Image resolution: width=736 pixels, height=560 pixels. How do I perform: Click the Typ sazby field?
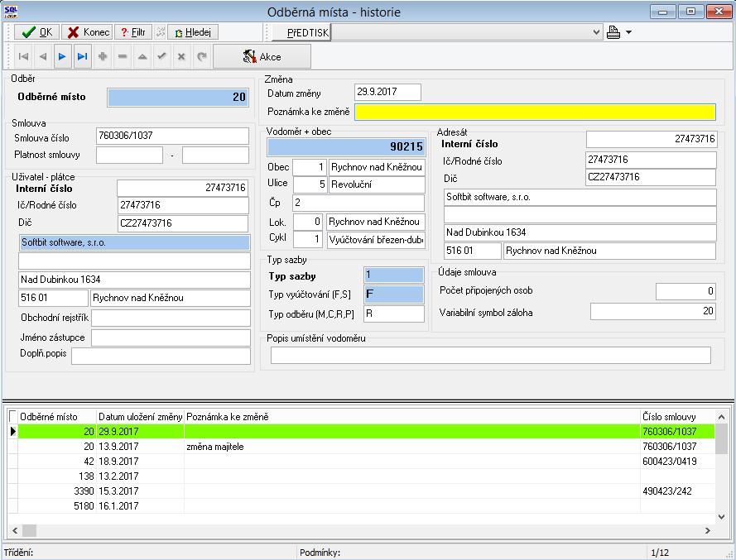394,275
